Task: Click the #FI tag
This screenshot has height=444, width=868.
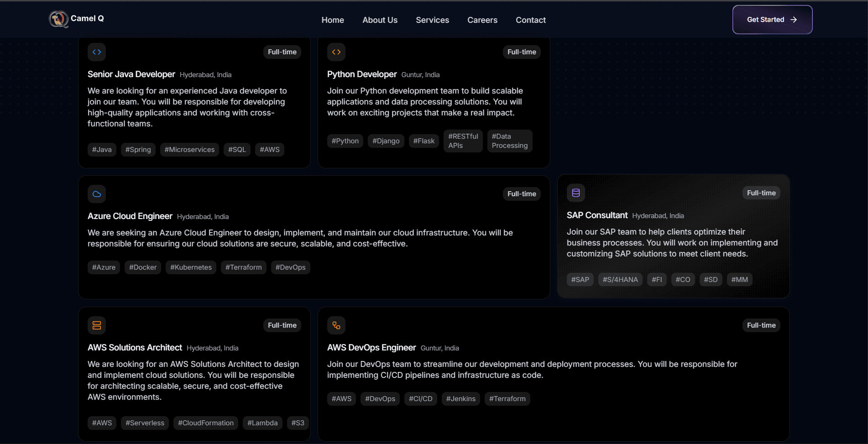Action: [657, 280]
